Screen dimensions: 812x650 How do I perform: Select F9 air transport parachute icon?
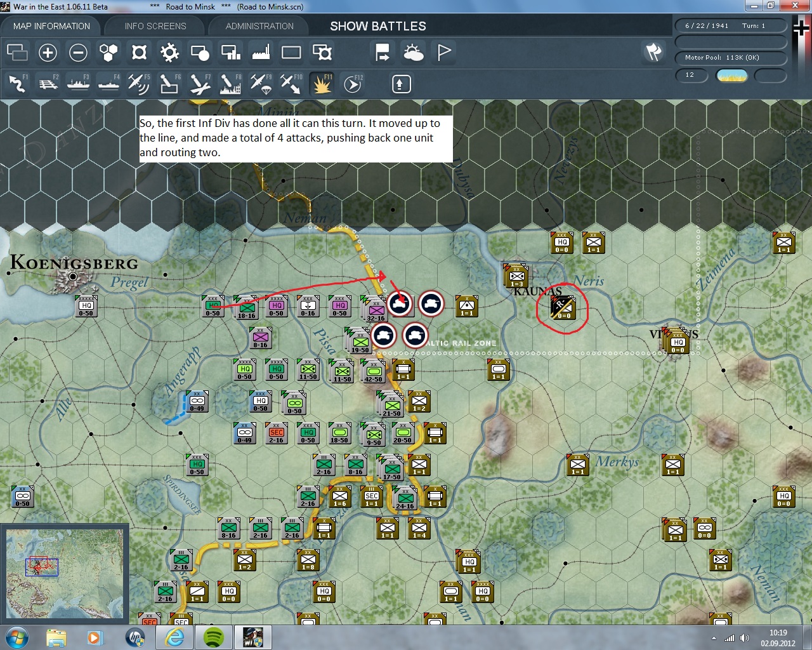[x=261, y=84]
